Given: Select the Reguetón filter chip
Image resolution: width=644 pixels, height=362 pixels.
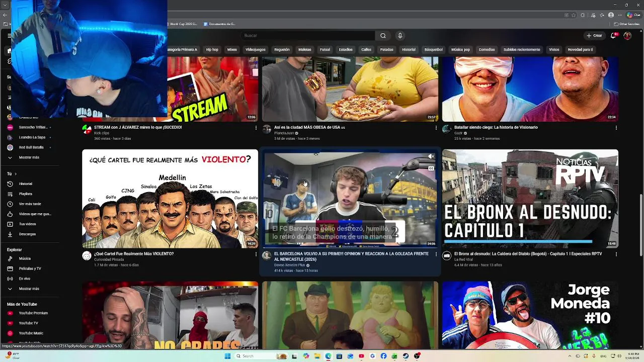Looking at the screenshot, I should (282, 50).
